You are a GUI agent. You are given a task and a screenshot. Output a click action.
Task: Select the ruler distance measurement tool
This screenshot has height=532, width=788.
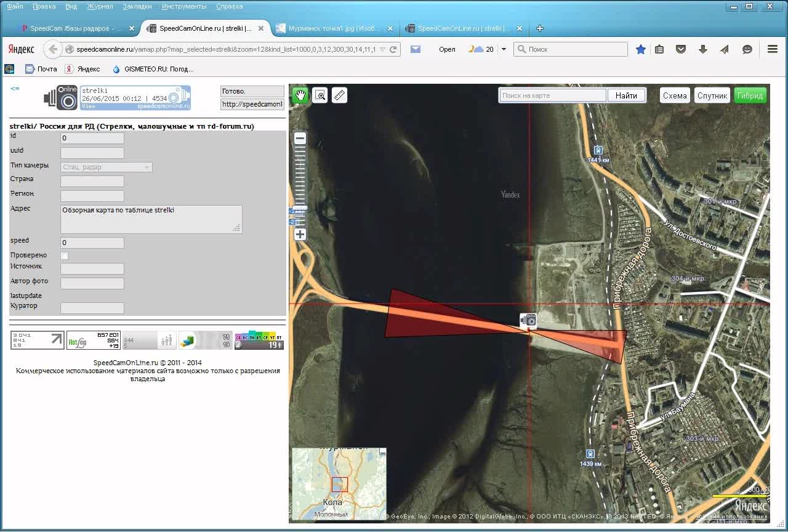339,95
